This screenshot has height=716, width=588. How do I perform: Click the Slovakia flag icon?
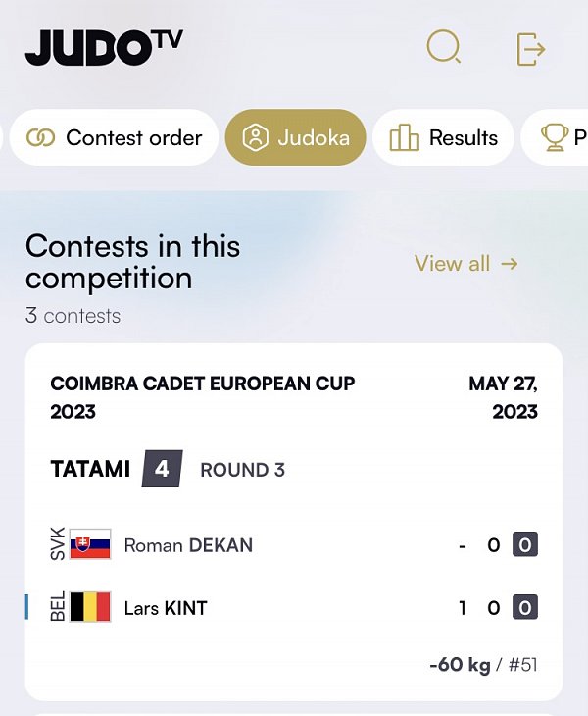(90, 545)
